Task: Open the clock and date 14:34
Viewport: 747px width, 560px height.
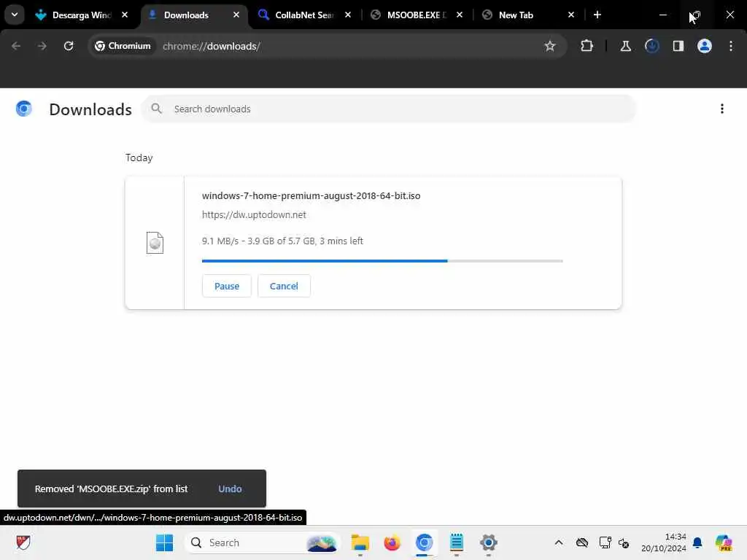Action: [x=664, y=542]
